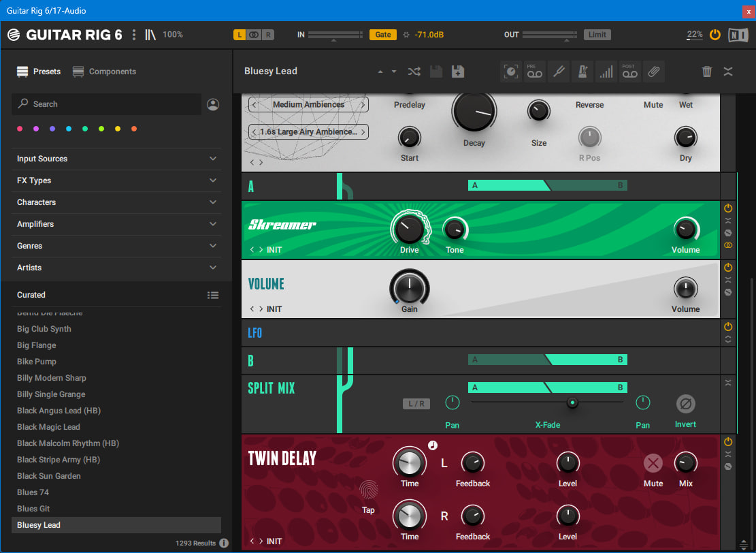This screenshot has width=756, height=553.
Task: Toggle right input channel R
Action: (268, 35)
